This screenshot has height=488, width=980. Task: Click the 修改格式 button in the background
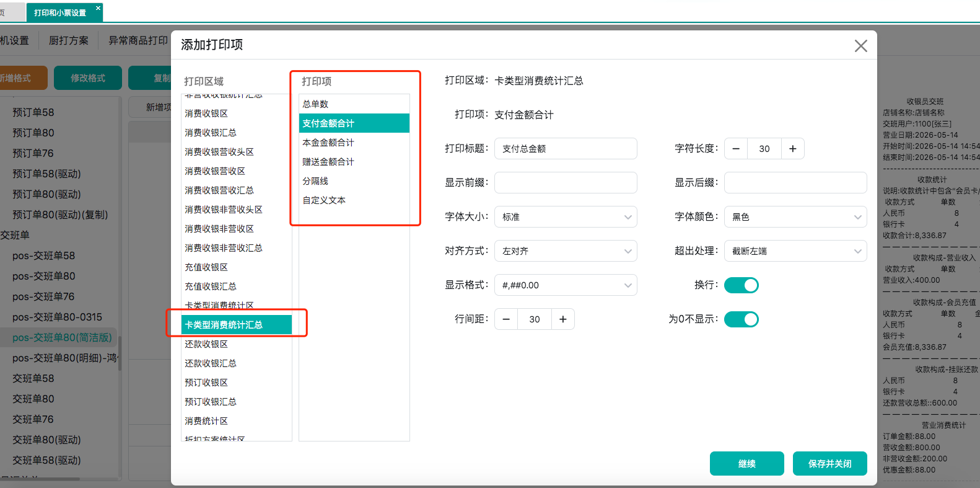click(x=88, y=78)
